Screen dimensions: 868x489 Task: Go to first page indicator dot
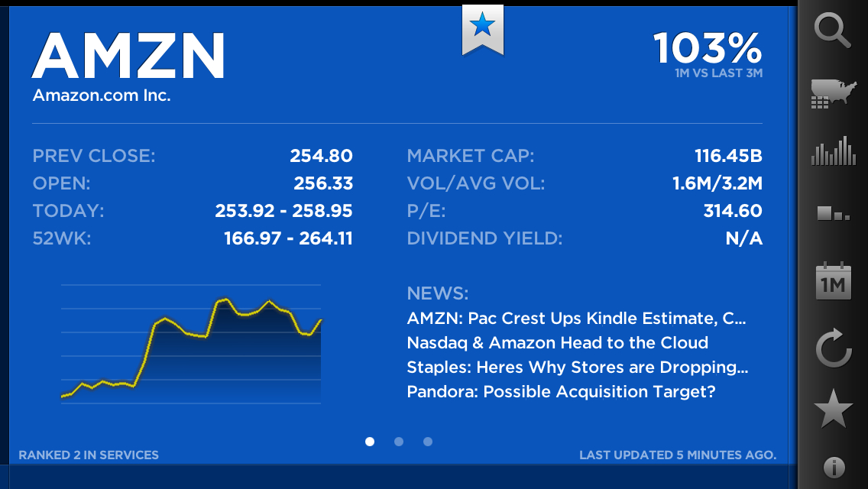370,442
